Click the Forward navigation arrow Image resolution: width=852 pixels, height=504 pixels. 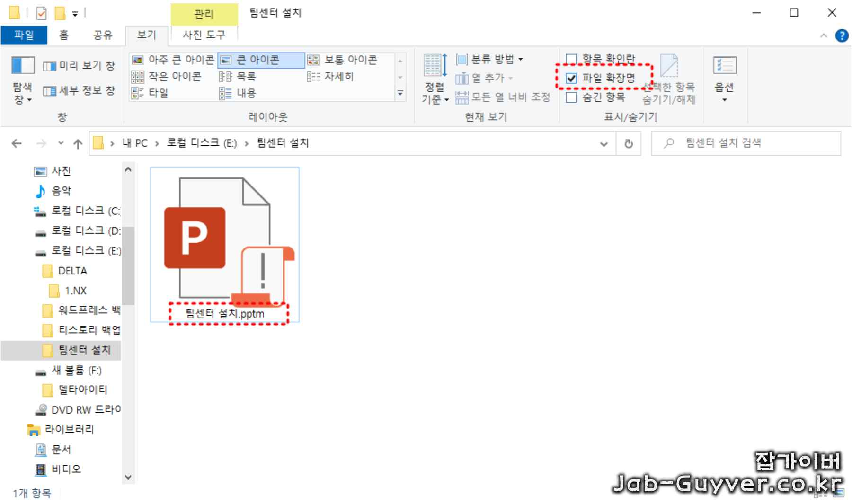point(42,143)
